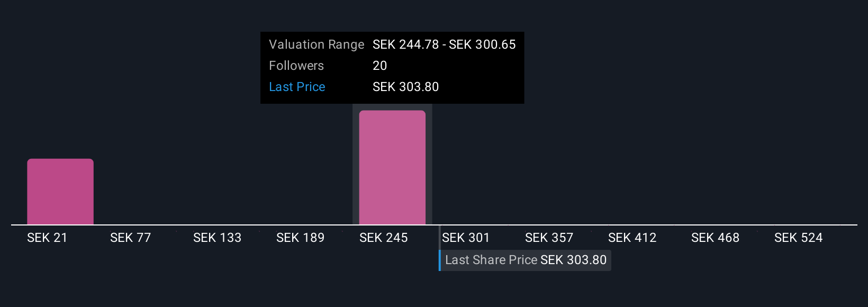Viewport: 868px width, 307px height.
Task: Click the followers count of 20
Action: pyautogui.click(x=379, y=66)
